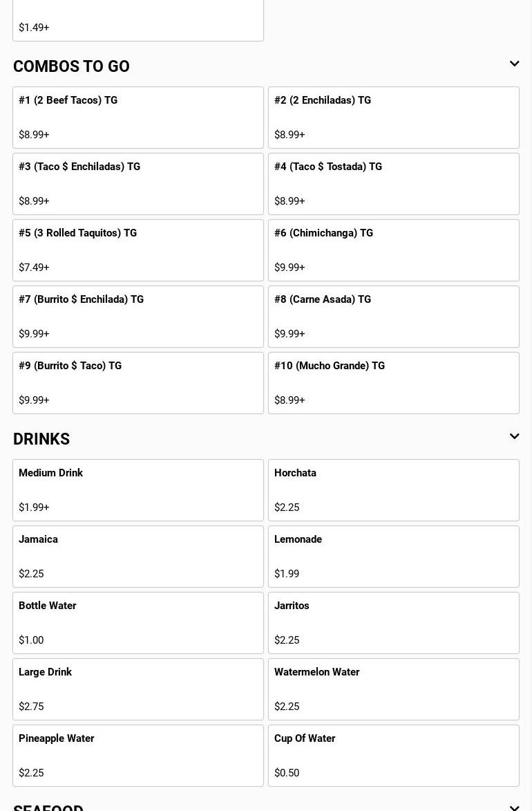Choose the #4 (Taco $ Tostada) TG combo

click(394, 184)
